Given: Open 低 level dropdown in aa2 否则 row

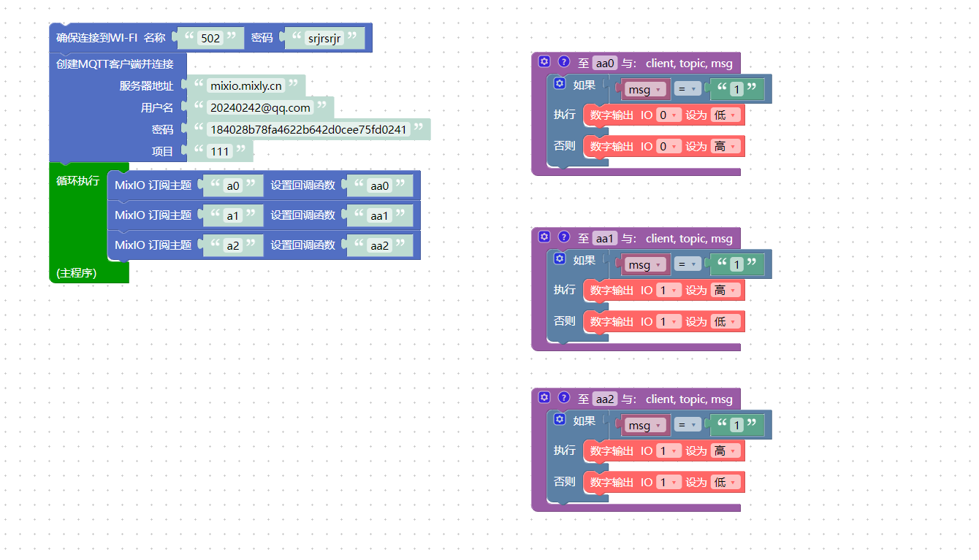Looking at the screenshot, I should pyautogui.click(x=725, y=483).
